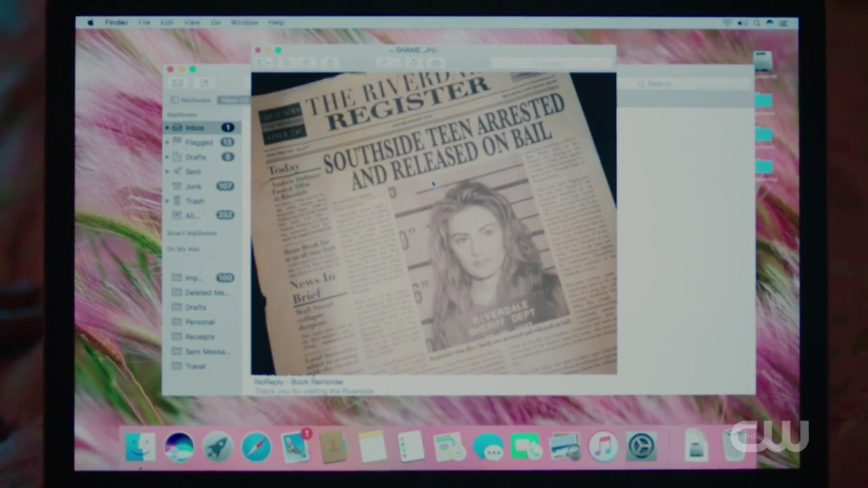
Task: Open Finder from the Dock
Action: pyautogui.click(x=140, y=446)
